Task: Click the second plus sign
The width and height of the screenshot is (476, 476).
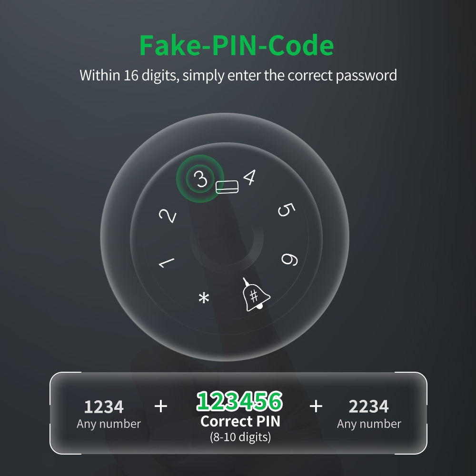Action: [316, 406]
